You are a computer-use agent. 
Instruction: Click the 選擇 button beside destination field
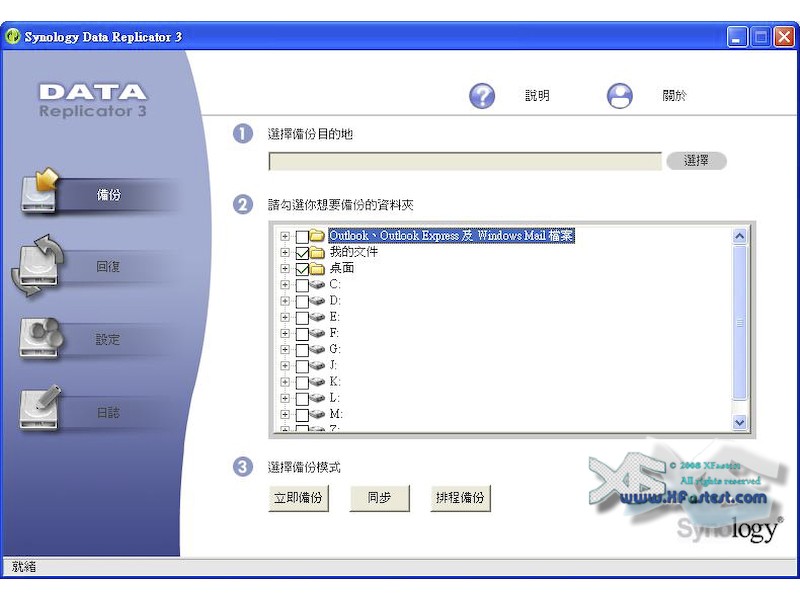click(696, 161)
